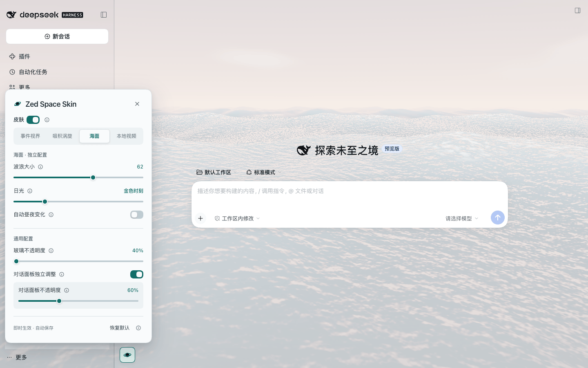
Task: Click the info icon beside 自动昼夜变化
Action: point(51,215)
